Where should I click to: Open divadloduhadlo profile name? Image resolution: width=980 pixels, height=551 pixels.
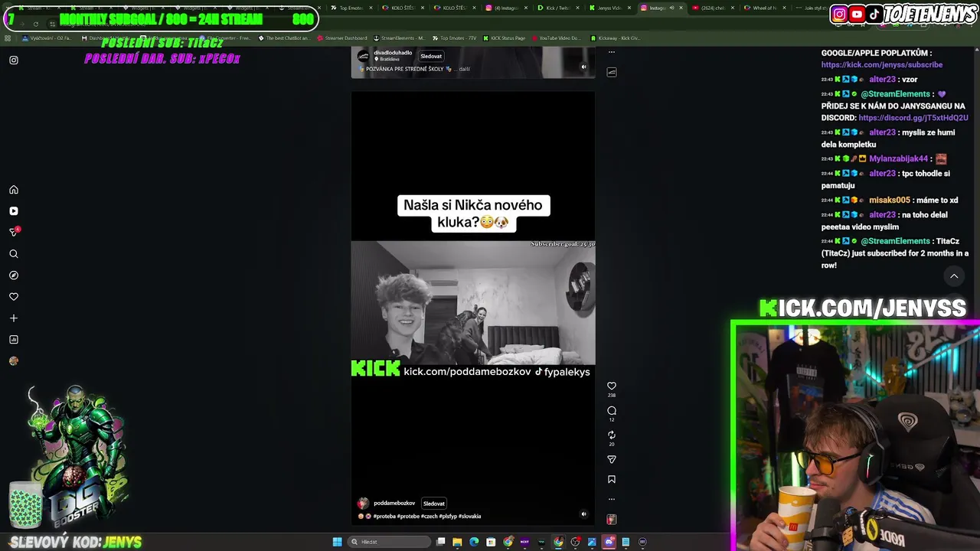click(x=393, y=53)
